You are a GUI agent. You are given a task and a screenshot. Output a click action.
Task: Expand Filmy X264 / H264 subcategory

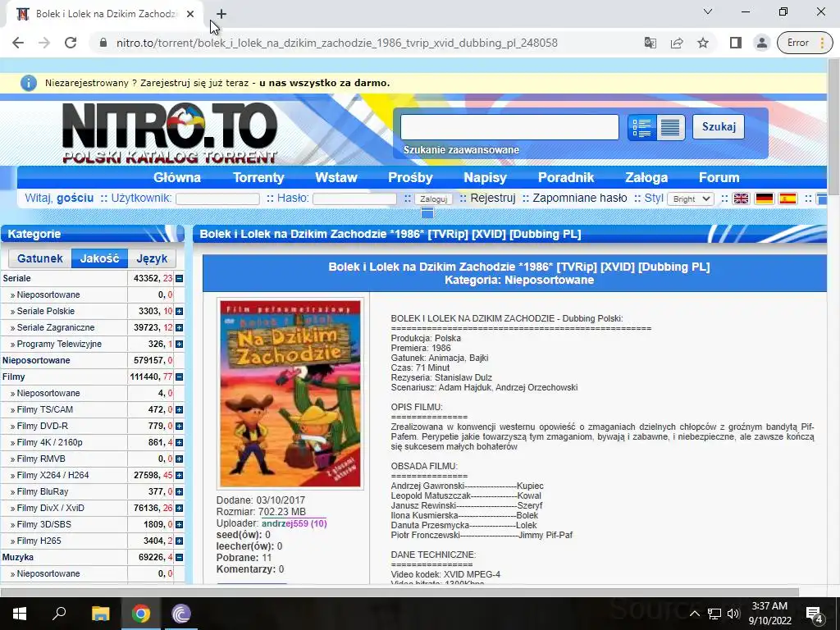[x=180, y=475]
